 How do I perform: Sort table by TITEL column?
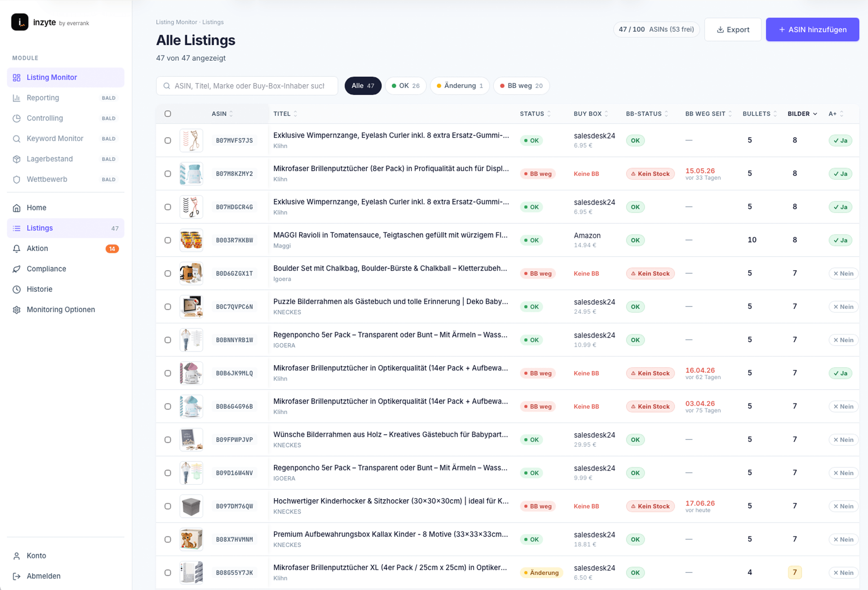285,114
